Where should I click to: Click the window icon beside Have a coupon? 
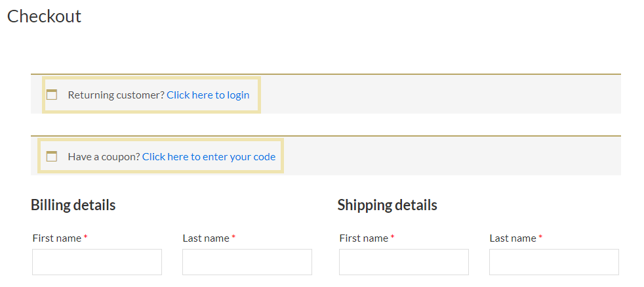[52, 156]
